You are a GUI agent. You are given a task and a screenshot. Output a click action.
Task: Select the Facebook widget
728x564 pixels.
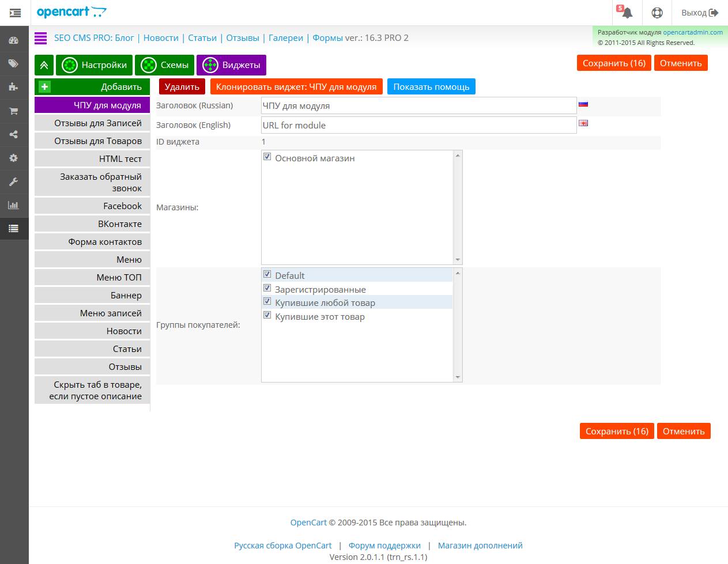[92, 206]
